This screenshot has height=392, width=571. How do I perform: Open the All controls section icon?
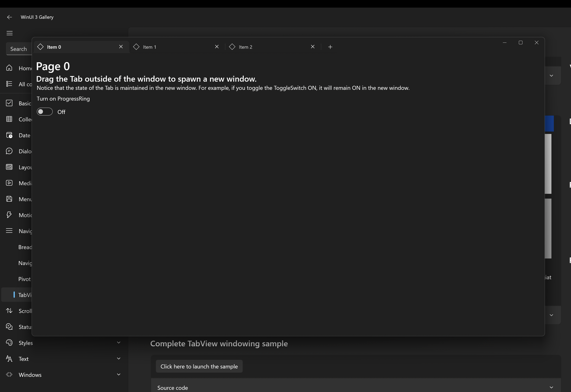coord(9,84)
